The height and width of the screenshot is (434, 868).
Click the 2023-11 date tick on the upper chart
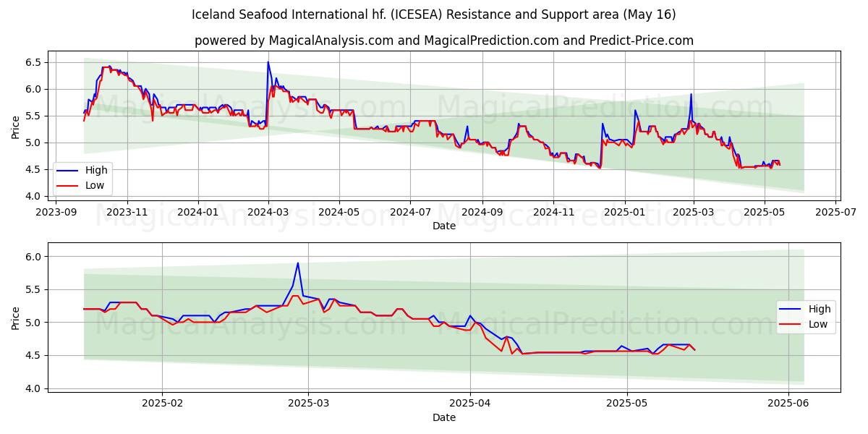(127, 211)
